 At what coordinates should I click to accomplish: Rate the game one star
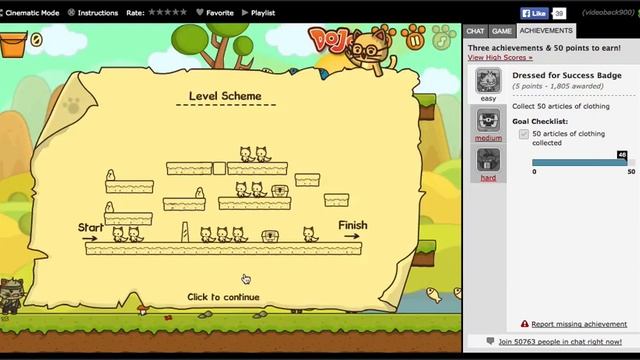(x=152, y=12)
